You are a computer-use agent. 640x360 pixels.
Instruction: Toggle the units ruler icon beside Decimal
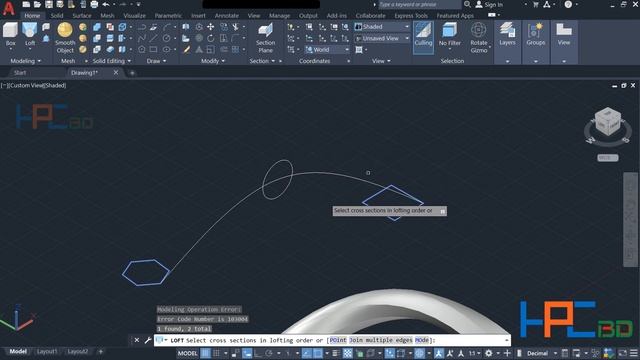point(519,353)
